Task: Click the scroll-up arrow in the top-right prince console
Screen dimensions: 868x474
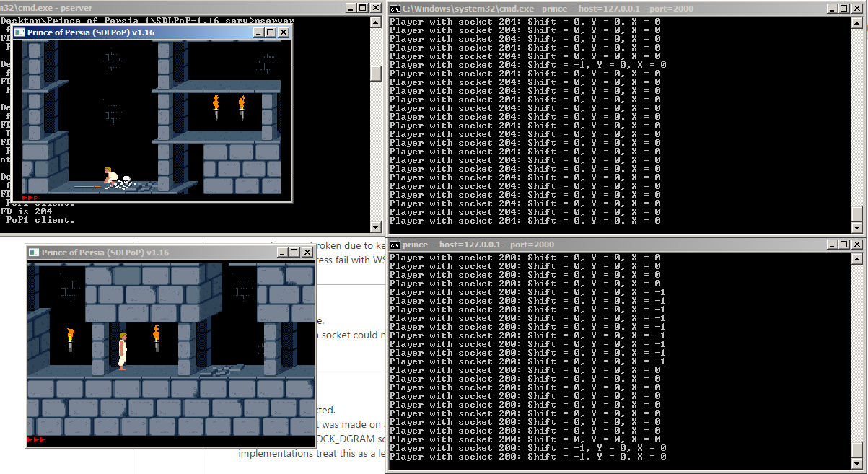Action: click(856, 23)
